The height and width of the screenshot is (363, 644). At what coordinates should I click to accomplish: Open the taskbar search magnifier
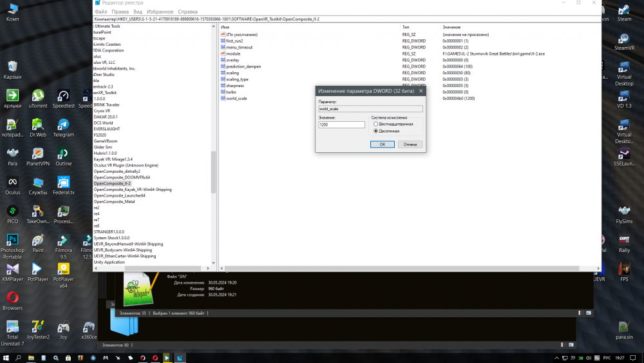18,358
